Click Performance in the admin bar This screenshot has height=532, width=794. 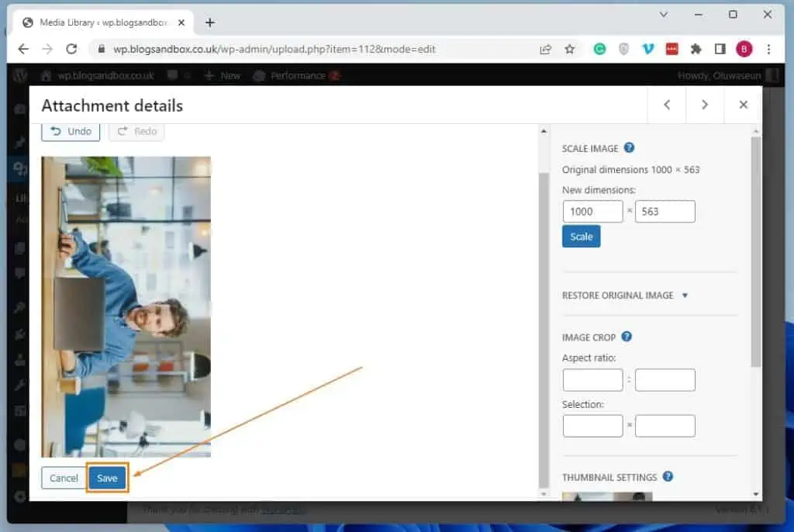[296, 76]
